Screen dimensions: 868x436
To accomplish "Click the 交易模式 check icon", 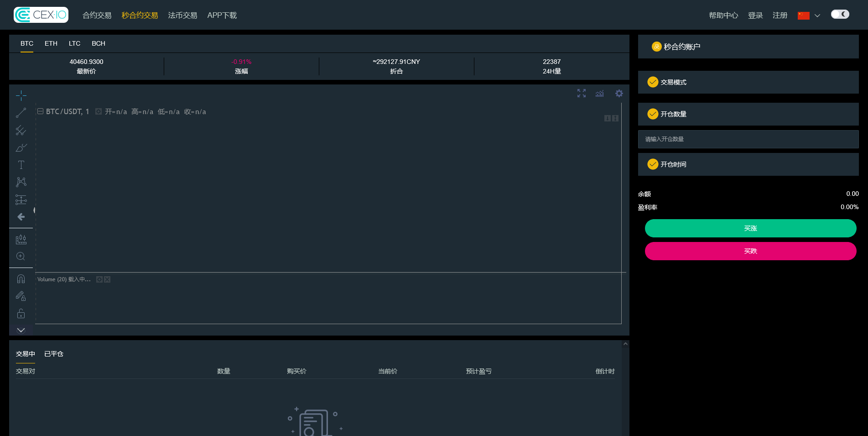I will click(x=653, y=82).
